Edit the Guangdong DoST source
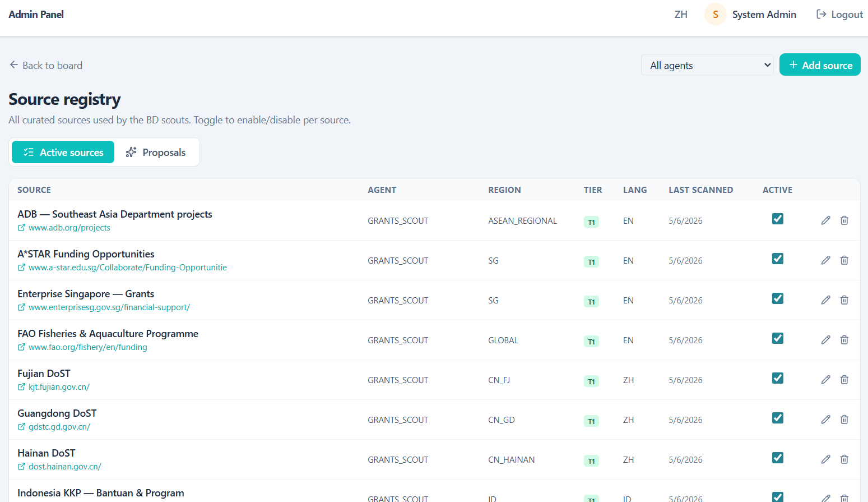Viewport: 868px width, 502px height. click(x=825, y=420)
